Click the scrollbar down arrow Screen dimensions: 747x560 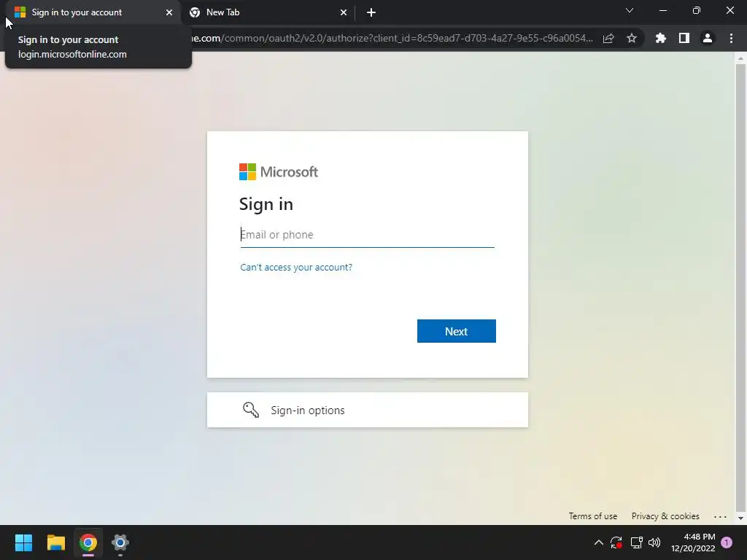(x=740, y=518)
